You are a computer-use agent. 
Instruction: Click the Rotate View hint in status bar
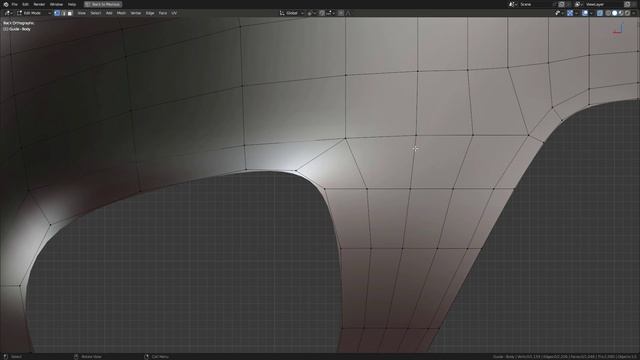pyautogui.click(x=91, y=356)
